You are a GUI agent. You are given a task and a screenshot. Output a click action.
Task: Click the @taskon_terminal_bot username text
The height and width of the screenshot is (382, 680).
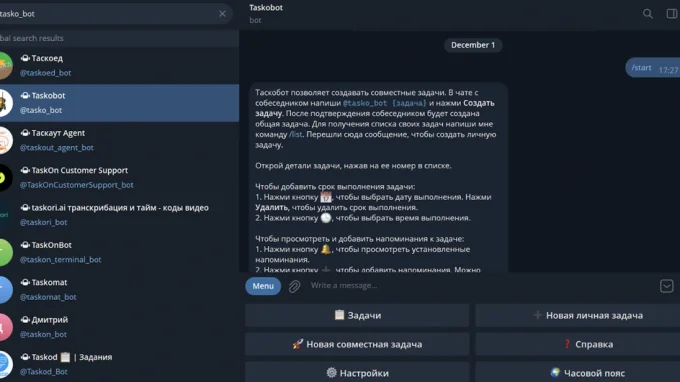pos(60,259)
